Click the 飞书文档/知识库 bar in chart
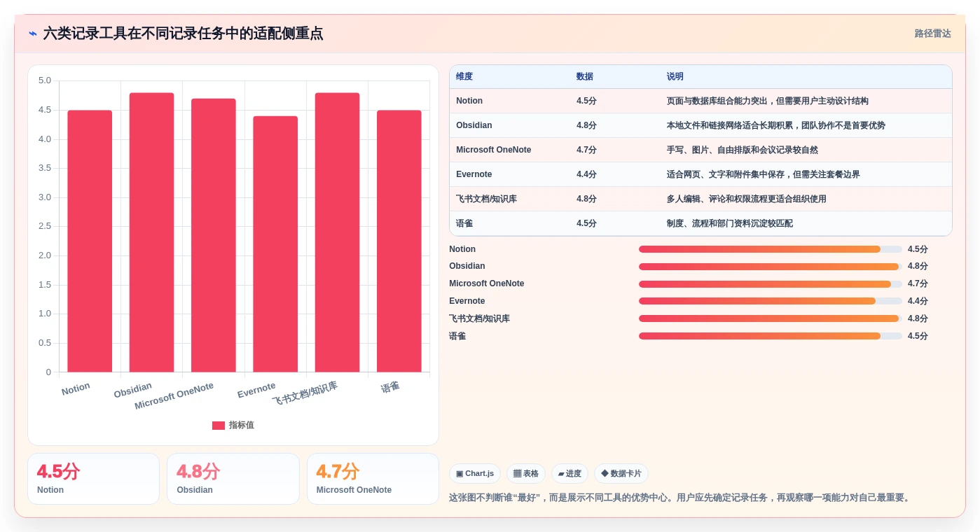 point(337,232)
